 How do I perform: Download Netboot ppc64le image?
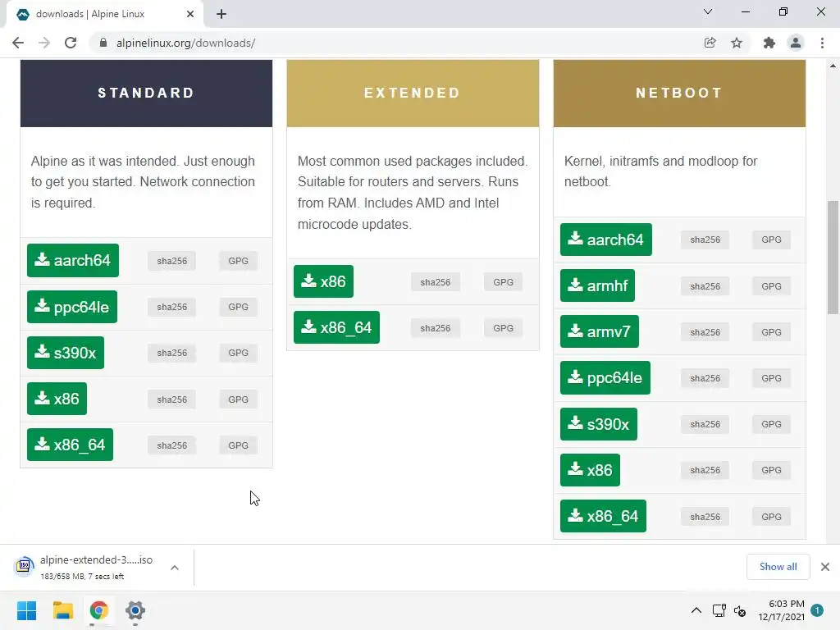click(x=605, y=377)
